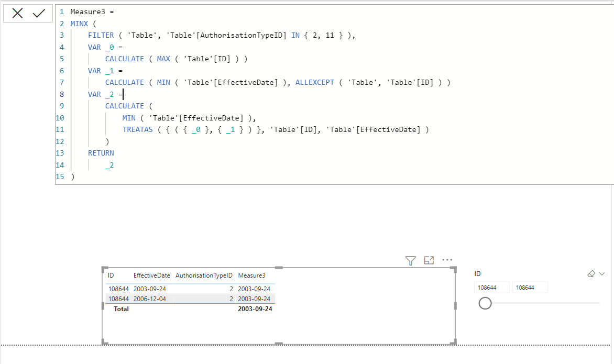Expand the ID slicer type dropdown chevron
Image resolution: width=614 pixels, height=364 pixels.
(x=602, y=274)
